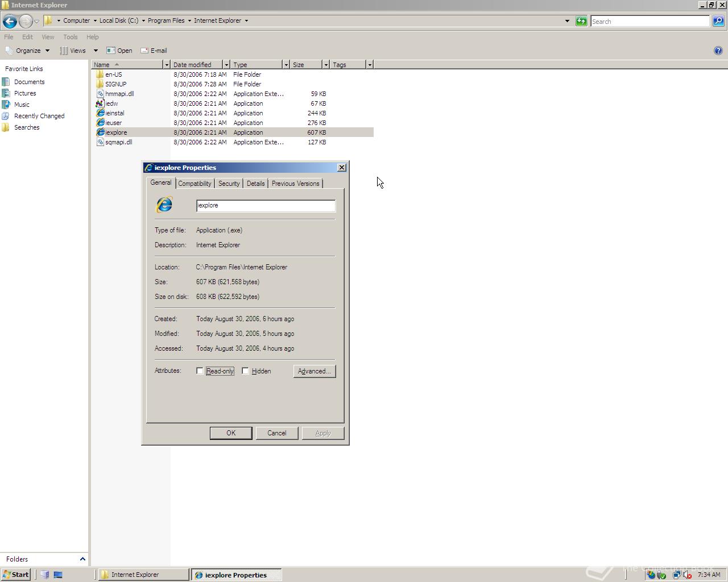The image size is (728, 582).
Task: Click the Forward navigation arrow
Action: (x=25, y=22)
